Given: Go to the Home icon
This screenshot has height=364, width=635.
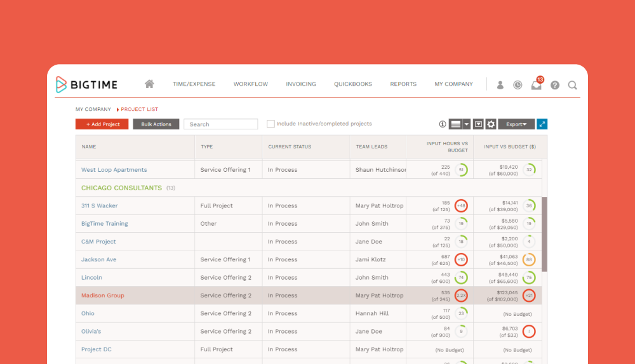Looking at the screenshot, I should [149, 84].
